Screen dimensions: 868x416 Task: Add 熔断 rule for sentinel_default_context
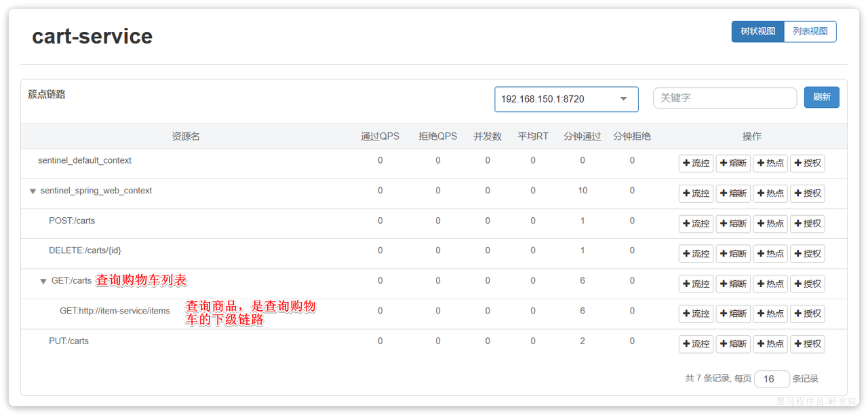[x=733, y=164]
